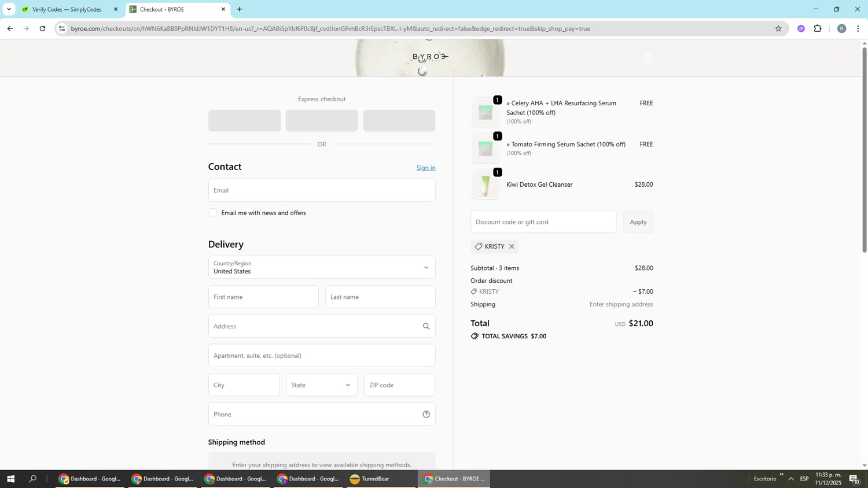This screenshot has height=488, width=868.
Task: Click the browser address bar URL
Action: point(330,28)
